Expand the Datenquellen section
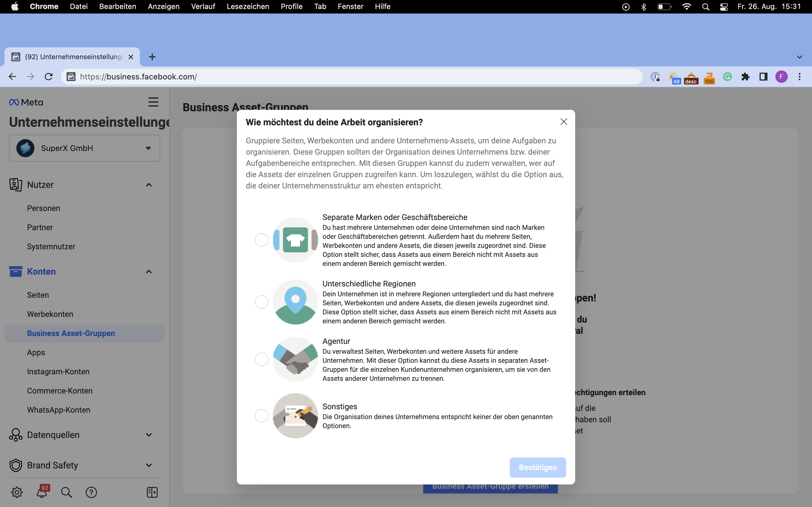Image resolution: width=812 pixels, height=507 pixels. click(x=149, y=435)
